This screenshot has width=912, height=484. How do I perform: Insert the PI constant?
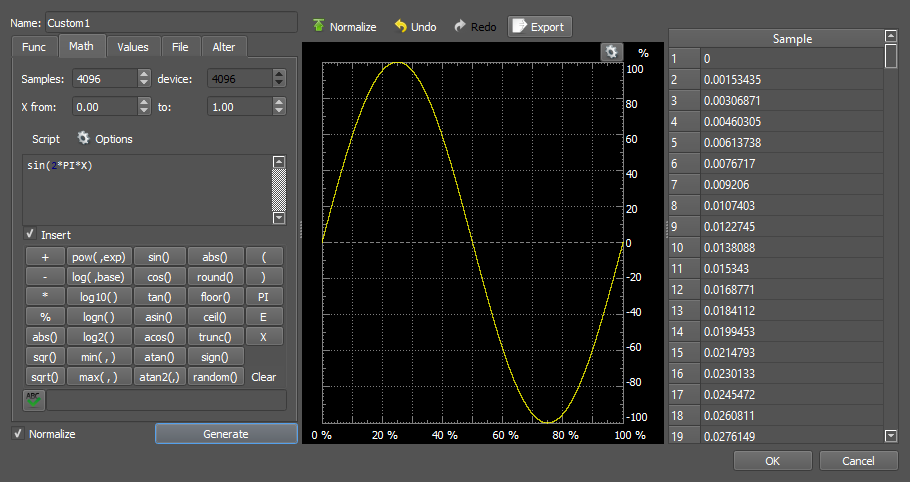pos(263,297)
